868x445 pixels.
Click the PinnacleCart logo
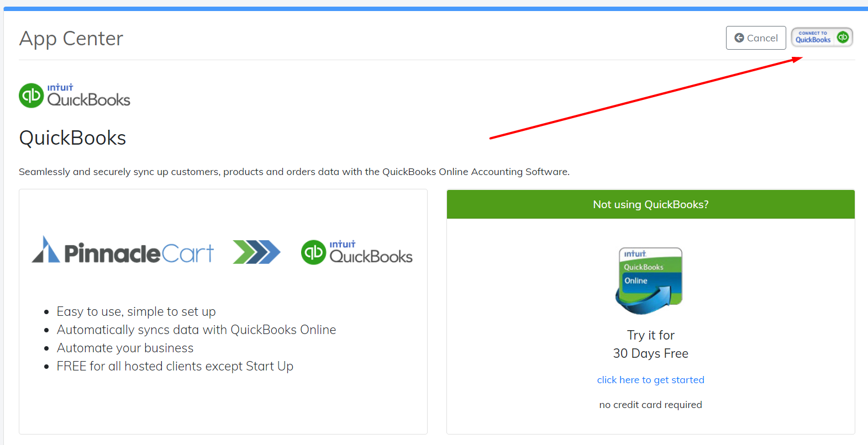(x=123, y=251)
